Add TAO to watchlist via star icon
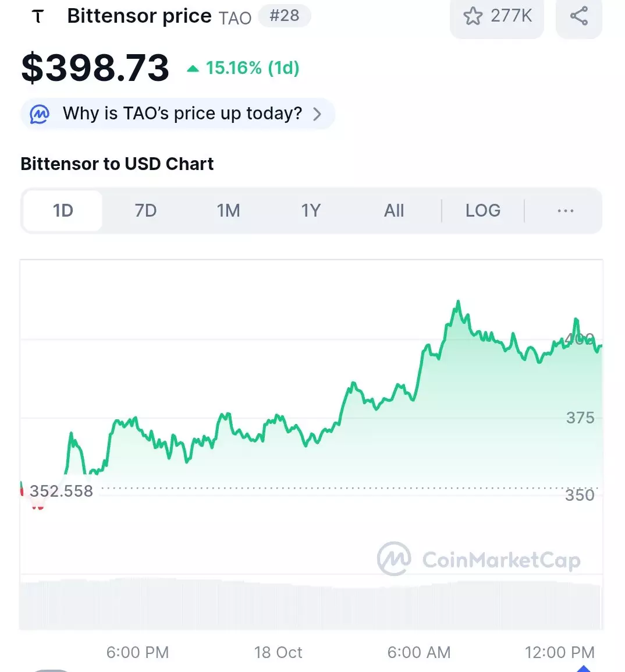 click(x=473, y=16)
